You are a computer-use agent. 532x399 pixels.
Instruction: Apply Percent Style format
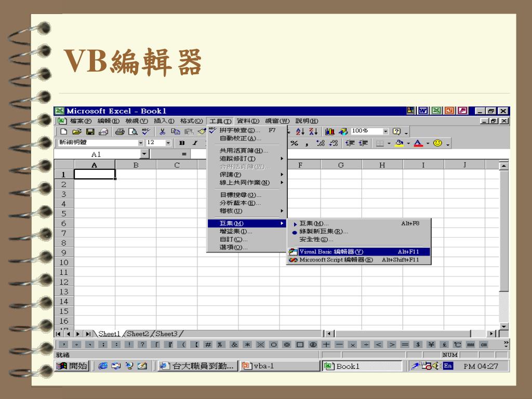pyautogui.click(x=294, y=143)
